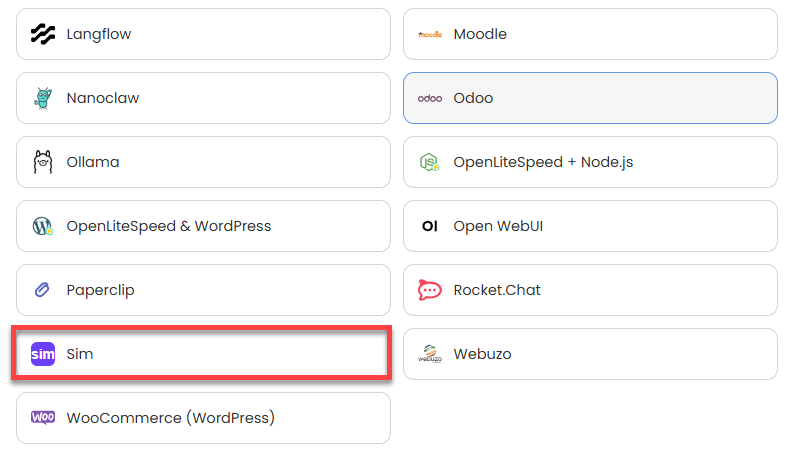
Task: Select the WooCommerce (WordPress) card
Action: point(203,418)
